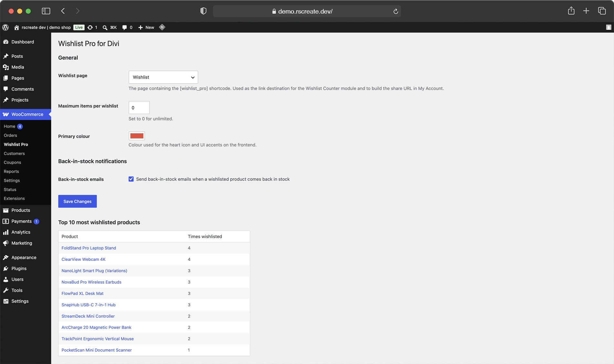Click the privacy shield icon in browser

pyautogui.click(x=203, y=11)
